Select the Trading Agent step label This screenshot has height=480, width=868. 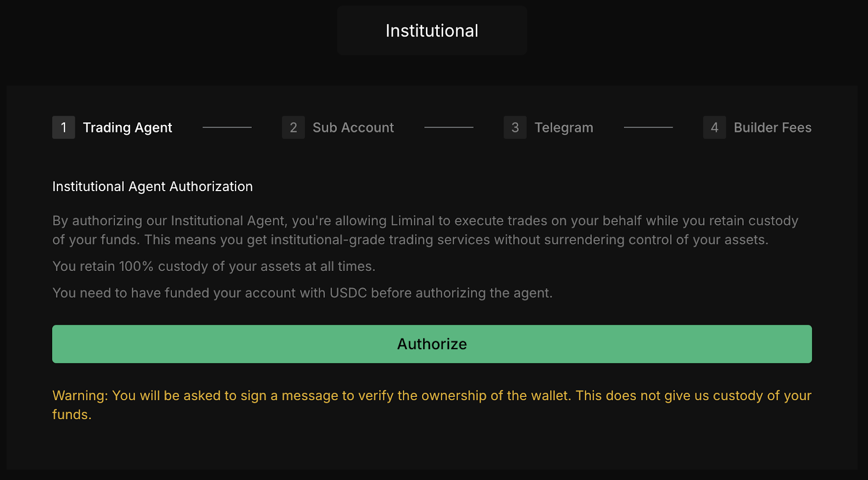(x=127, y=128)
